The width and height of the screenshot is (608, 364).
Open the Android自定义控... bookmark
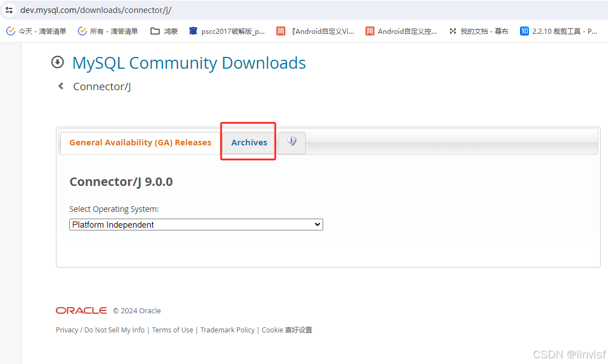click(x=401, y=32)
